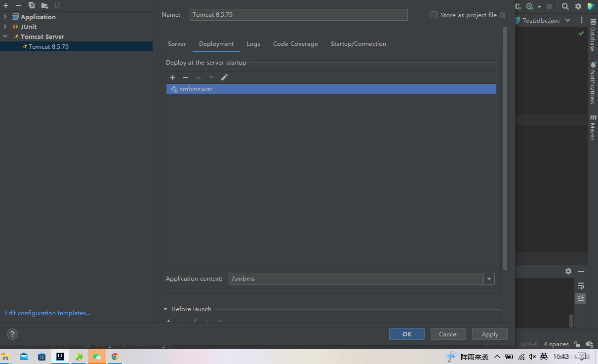The image size is (598, 364).
Task: Open editor tab options three-dot menu
Action: point(581,21)
